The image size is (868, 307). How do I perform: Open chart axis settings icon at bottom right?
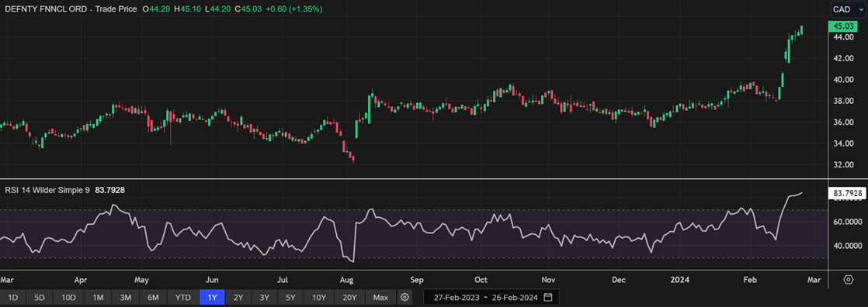[x=849, y=279]
